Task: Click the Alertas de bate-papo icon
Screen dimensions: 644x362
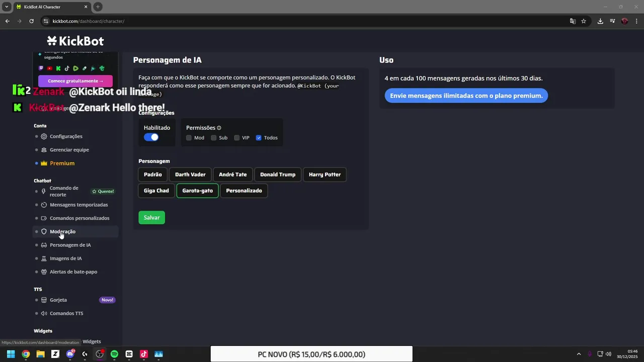Action: [x=44, y=272]
